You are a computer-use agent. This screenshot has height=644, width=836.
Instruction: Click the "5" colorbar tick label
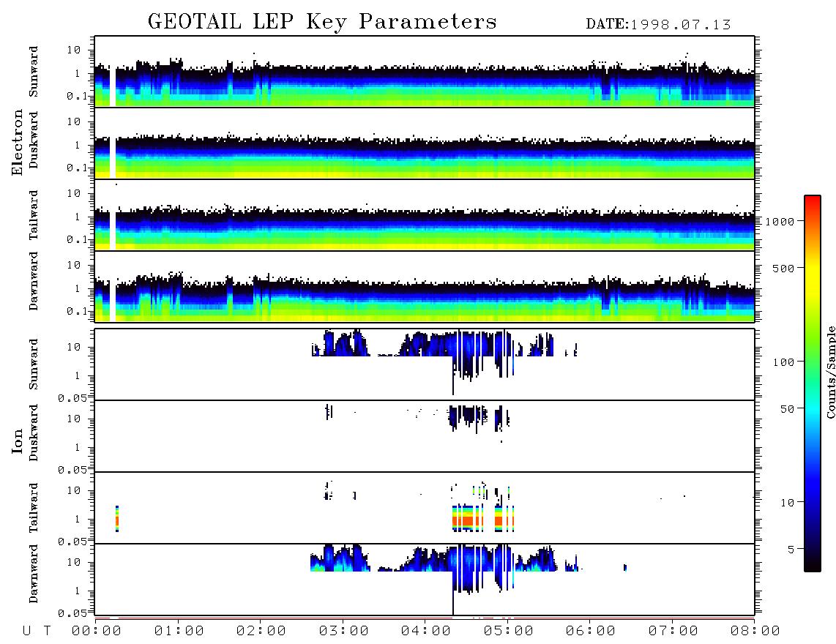tap(791, 550)
